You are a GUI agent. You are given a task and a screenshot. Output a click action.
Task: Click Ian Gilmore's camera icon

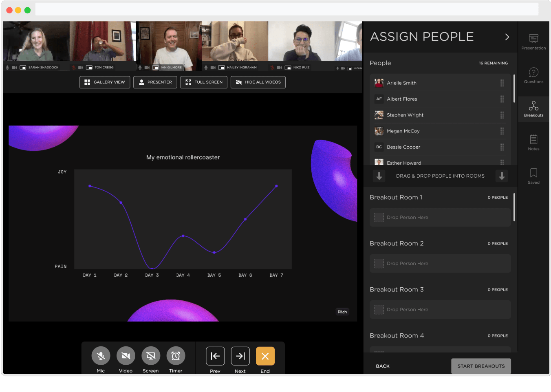pyautogui.click(x=147, y=67)
